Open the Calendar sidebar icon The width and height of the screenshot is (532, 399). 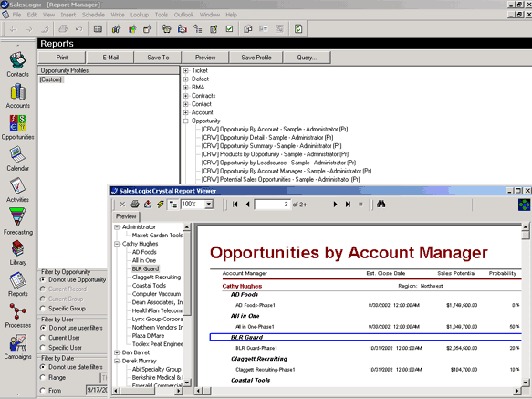pyautogui.click(x=17, y=159)
